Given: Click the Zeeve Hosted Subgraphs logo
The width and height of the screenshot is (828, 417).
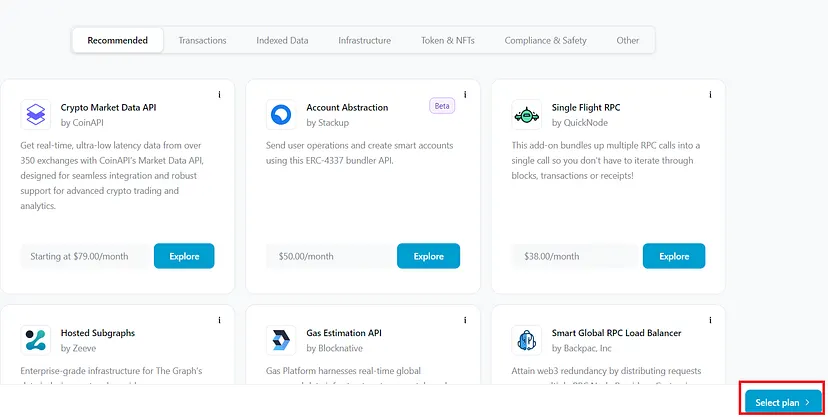Looking at the screenshot, I should [x=35, y=339].
